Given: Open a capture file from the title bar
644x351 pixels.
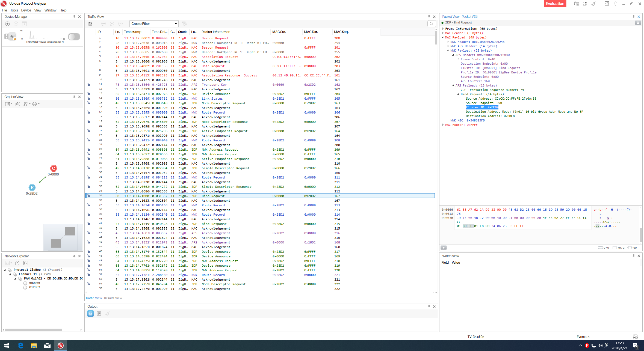Looking at the screenshot, I should 577,4.
